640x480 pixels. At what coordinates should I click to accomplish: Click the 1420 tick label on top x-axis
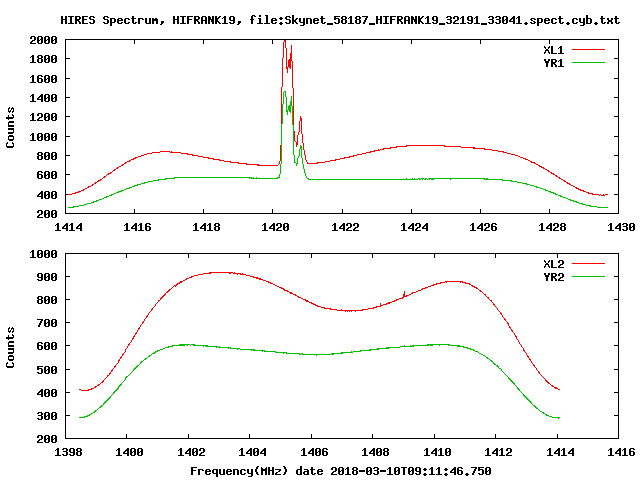[x=275, y=227]
